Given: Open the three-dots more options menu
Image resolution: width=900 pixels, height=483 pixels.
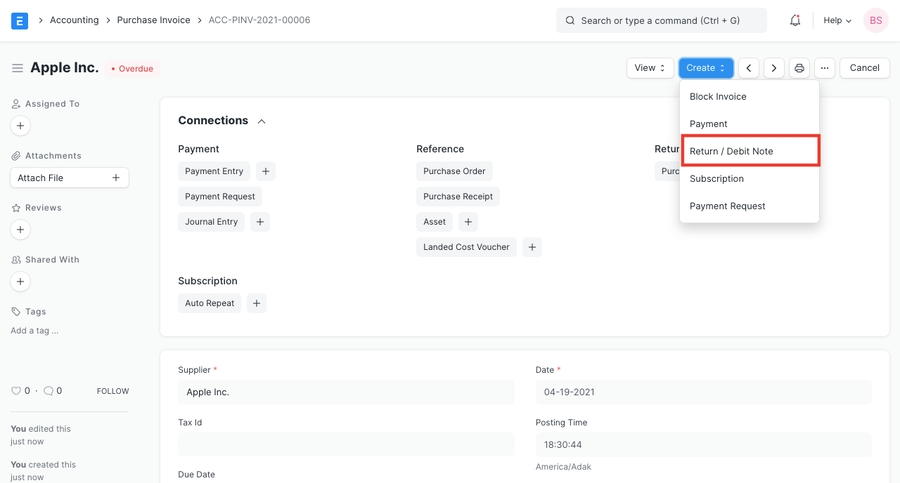Looking at the screenshot, I should (824, 68).
